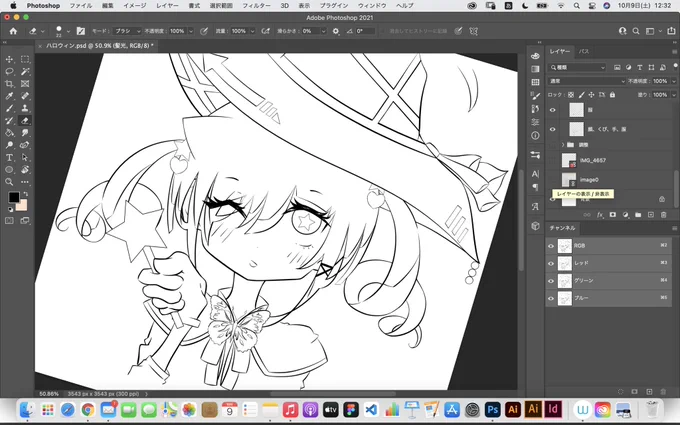Screen dimensions: 680x425
Task: Open eraser mode dropdown showing Brush
Action: coord(127,31)
